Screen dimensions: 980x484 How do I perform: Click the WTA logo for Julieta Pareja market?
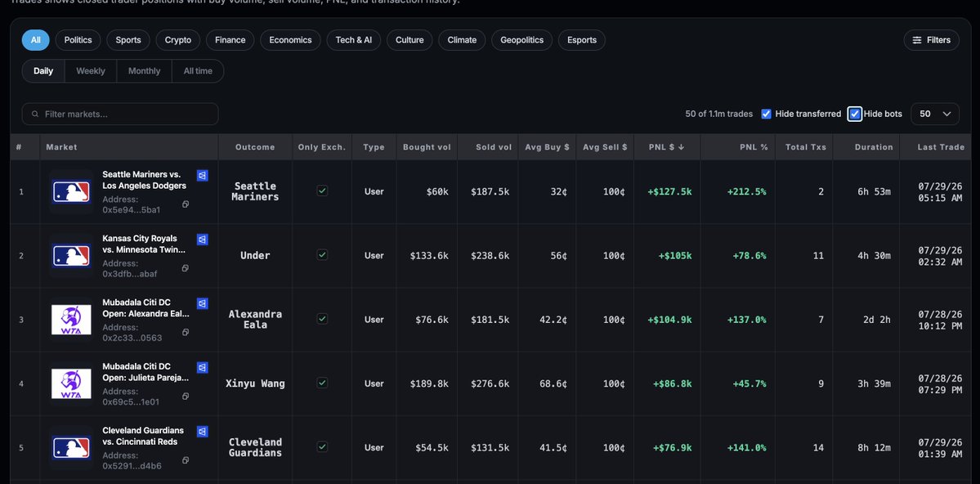pos(71,384)
